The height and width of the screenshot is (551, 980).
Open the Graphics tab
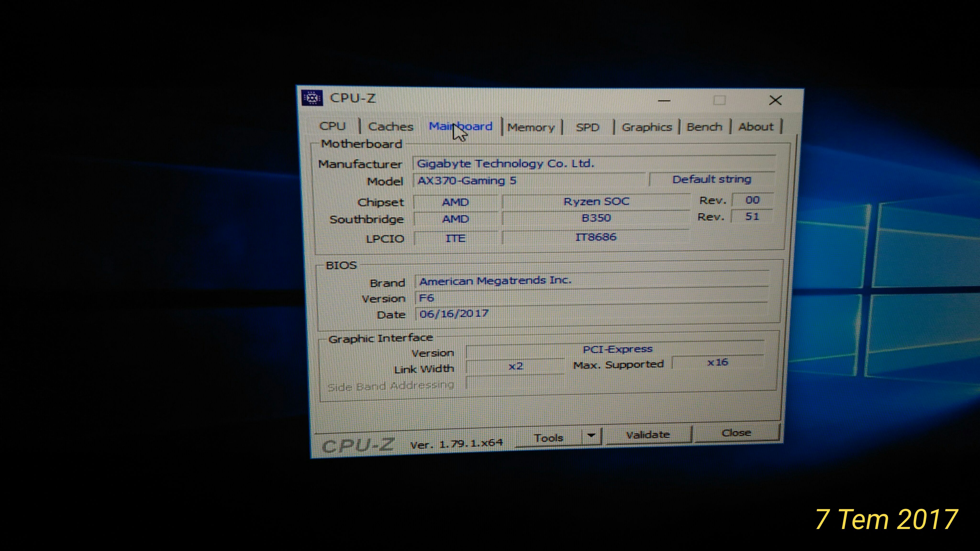coord(647,127)
